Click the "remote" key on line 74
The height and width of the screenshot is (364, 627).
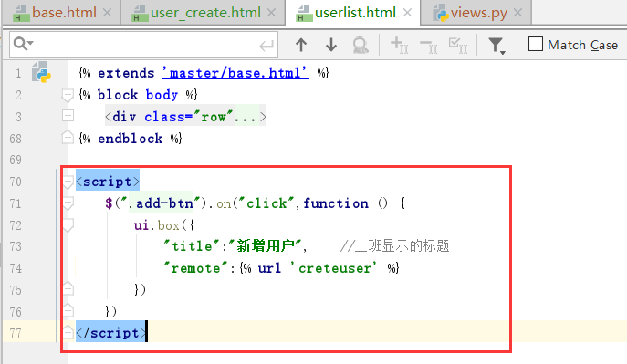[195, 268]
